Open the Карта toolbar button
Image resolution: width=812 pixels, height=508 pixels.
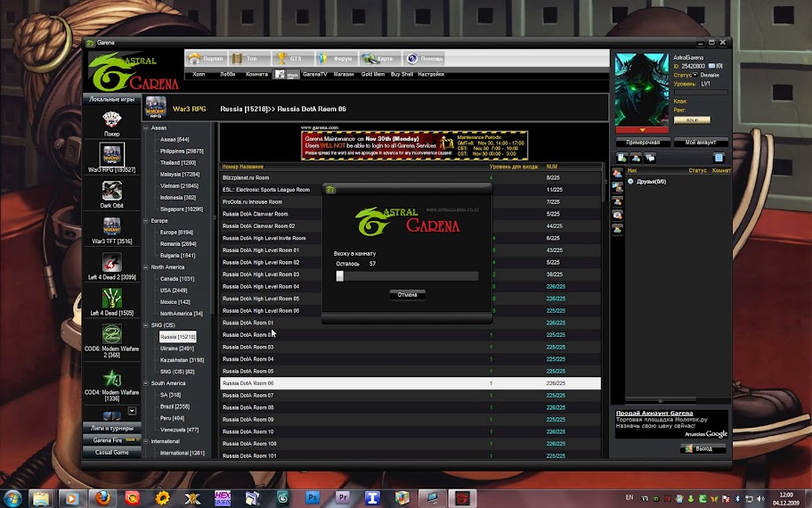pyautogui.click(x=379, y=59)
